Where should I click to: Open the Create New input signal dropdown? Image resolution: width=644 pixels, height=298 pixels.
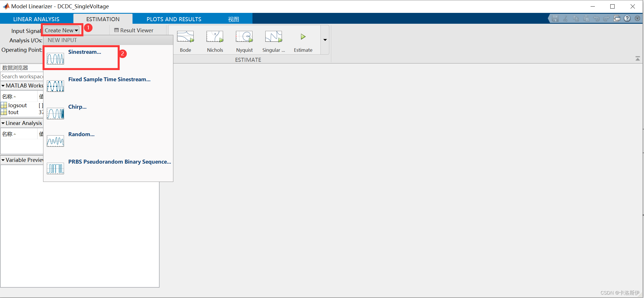tap(61, 30)
